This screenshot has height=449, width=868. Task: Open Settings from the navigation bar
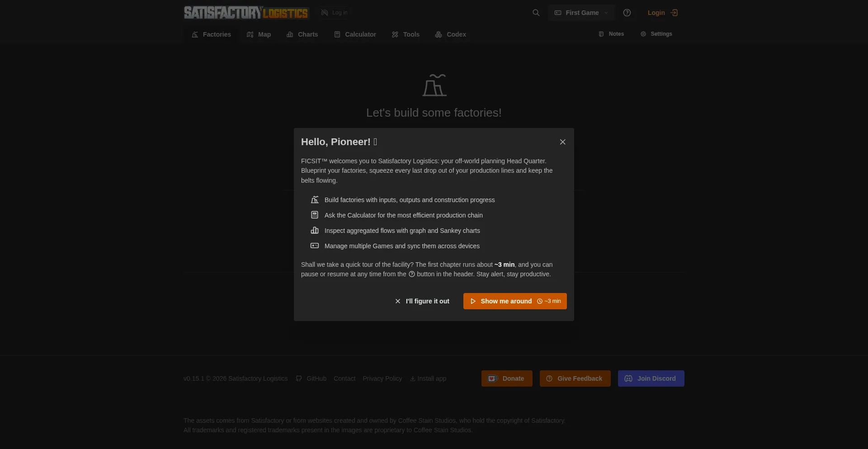coord(656,34)
